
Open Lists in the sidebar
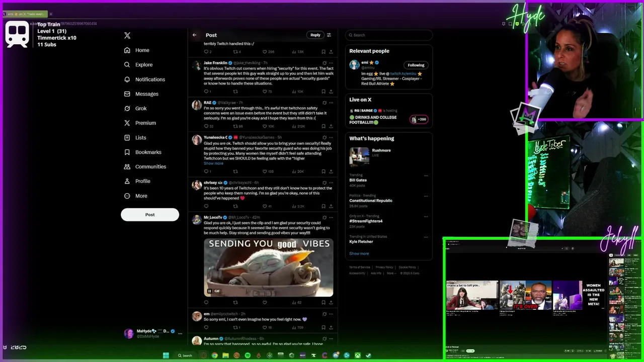click(x=135, y=138)
